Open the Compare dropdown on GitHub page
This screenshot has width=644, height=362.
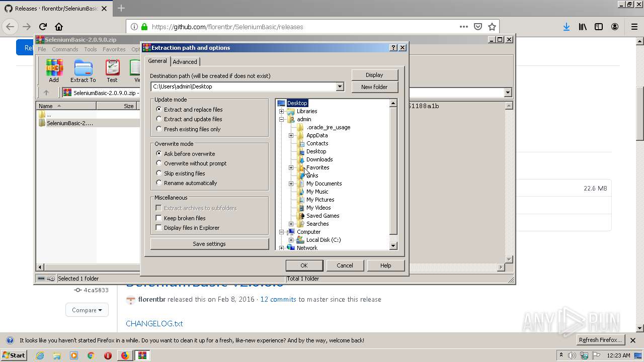point(87,310)
